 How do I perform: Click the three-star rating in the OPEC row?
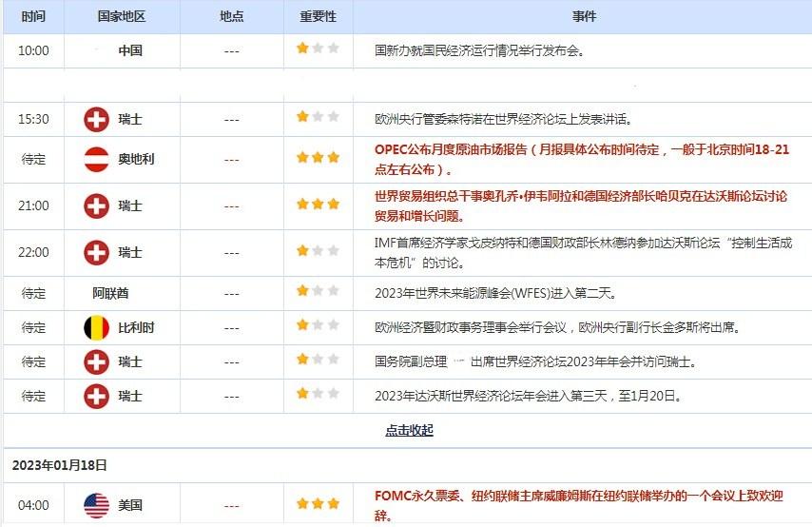pyautogui.click(x=318, y=159)
